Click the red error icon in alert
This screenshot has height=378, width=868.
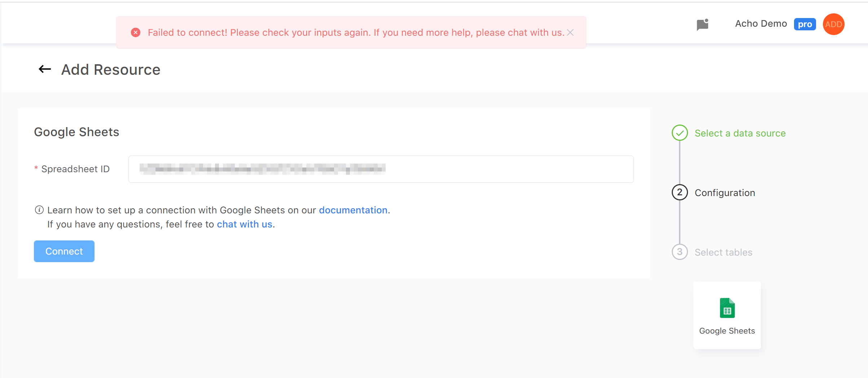point(136,32)
